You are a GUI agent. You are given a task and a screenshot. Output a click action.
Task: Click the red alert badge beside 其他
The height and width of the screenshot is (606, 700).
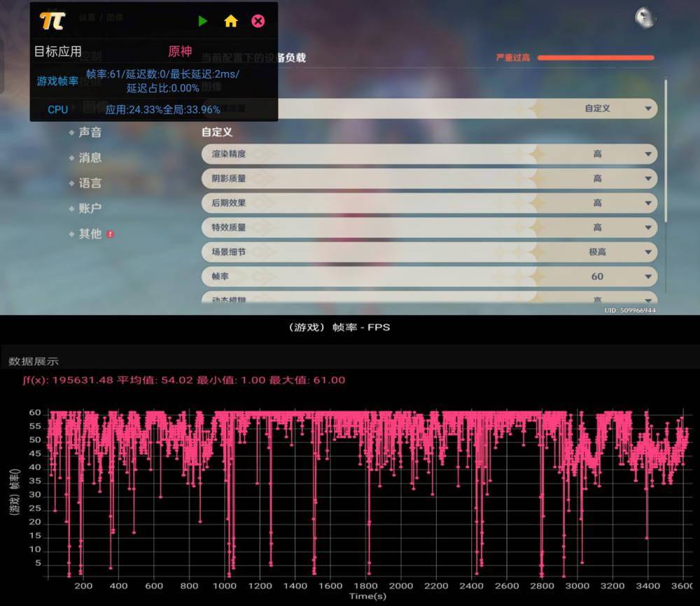[x=111, y=234]
